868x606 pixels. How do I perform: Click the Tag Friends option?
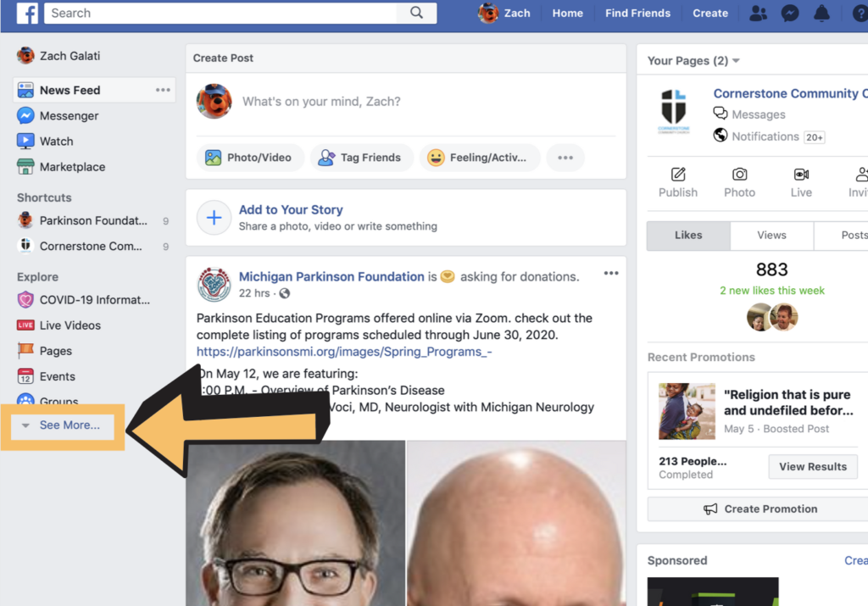click(x=360, y=157)
